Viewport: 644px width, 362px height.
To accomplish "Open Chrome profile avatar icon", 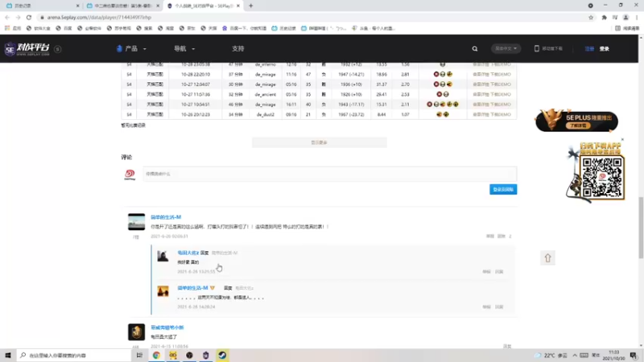I will tap(626, 17).
